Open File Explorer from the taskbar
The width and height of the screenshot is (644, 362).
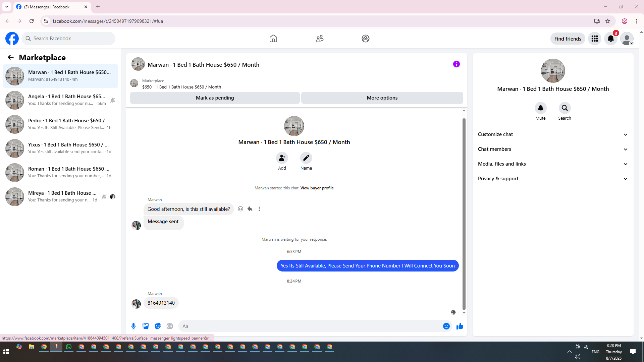click(x=32, y=347)
